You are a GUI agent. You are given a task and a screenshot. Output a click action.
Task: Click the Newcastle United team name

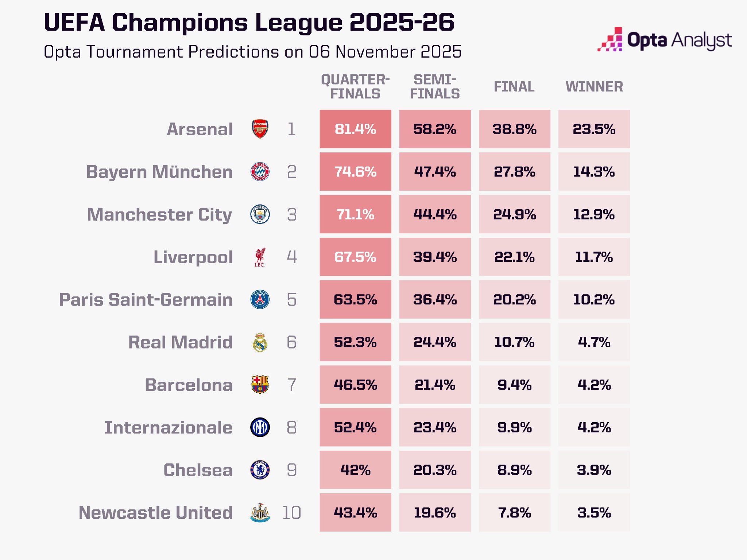(156, 513)
